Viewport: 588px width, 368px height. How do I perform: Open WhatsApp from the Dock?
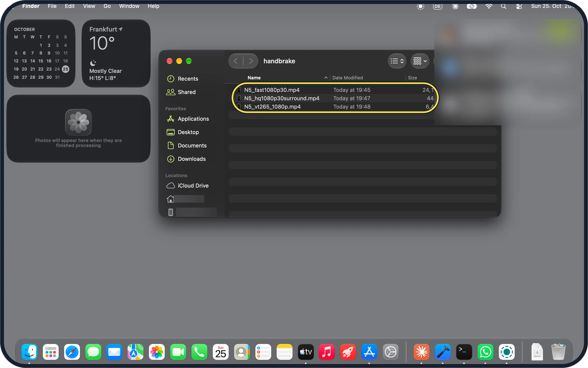click(x=485, y=352)
